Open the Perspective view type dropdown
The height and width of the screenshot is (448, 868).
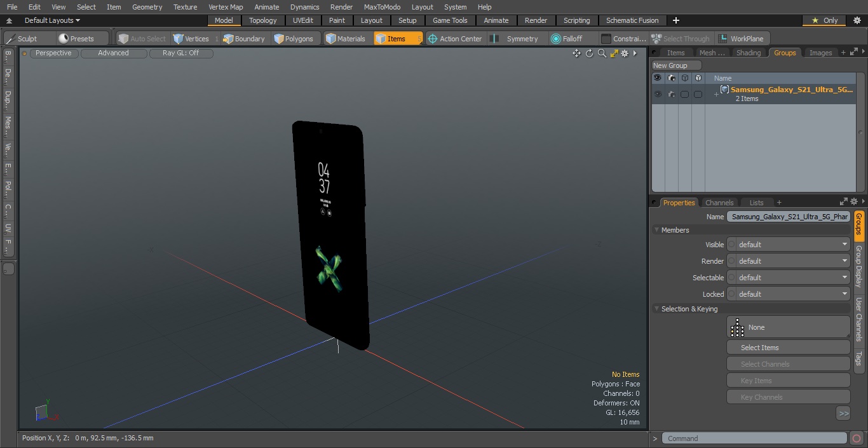53,53
